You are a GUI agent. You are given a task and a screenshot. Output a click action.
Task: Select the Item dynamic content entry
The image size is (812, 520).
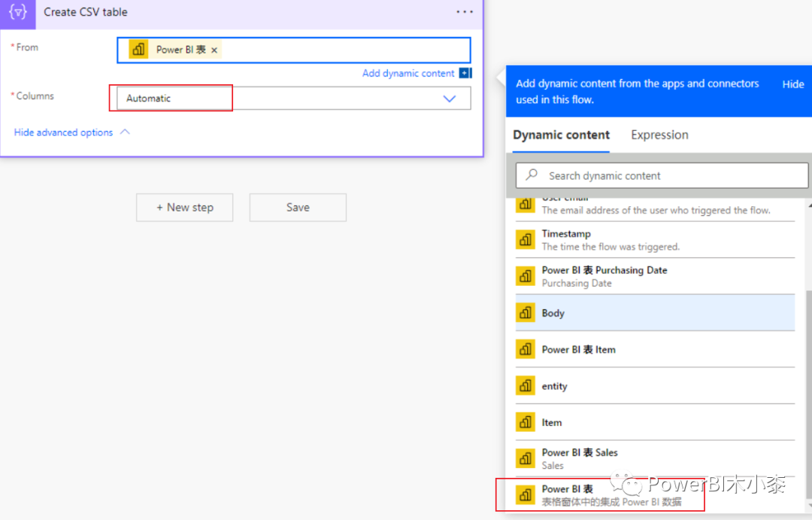pyautogui.click(x=655, y=422)
